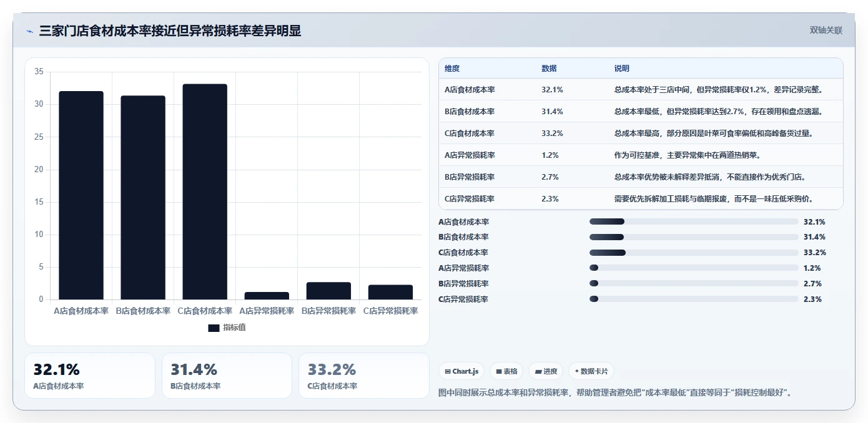Click the 31.4% table cell

552,112
